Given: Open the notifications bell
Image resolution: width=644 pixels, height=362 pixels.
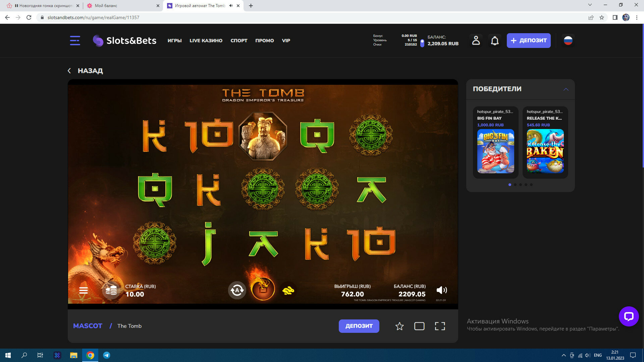Looking at the screenshot, I should 495,41.
